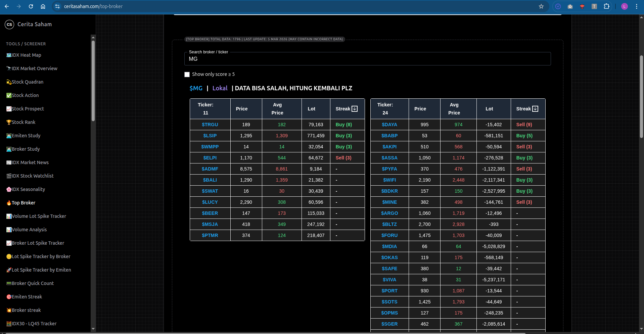This screenshot has width=644, height=334.
Task: Open IDX Heat Map from sidebar
Action: click(x=26, y=55)
